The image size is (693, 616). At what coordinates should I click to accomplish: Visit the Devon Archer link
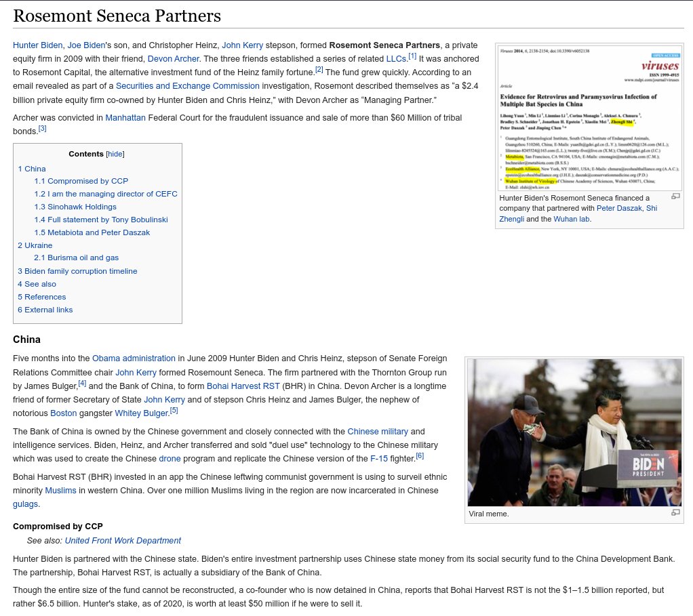[x=174, y=59]
